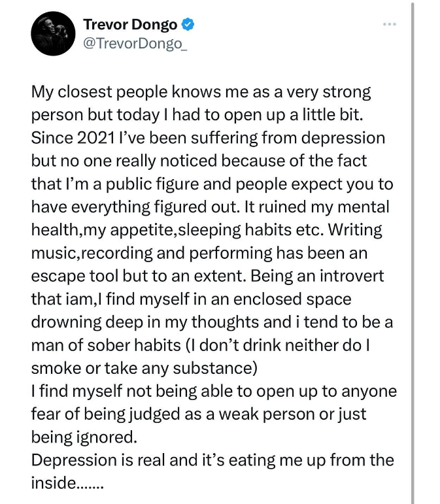Click the final word "inside......."
This screenshot has width=440, height=504.
click(x=67, y=484)
